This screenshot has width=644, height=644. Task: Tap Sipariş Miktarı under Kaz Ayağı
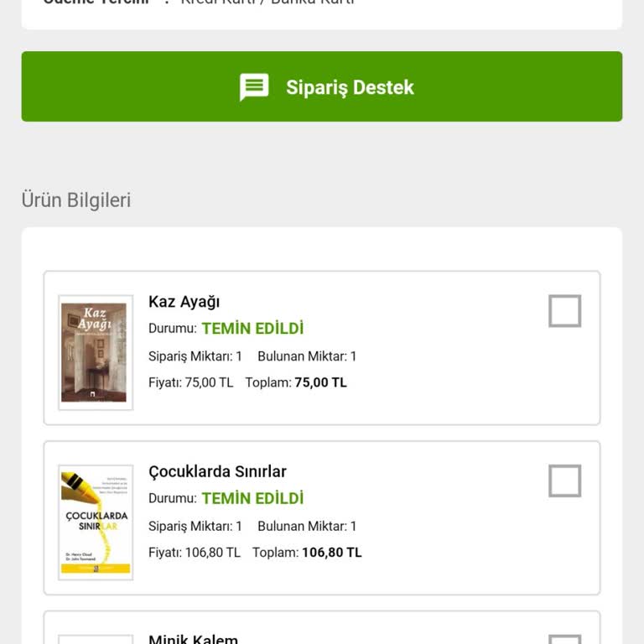[x=195, y=356]
